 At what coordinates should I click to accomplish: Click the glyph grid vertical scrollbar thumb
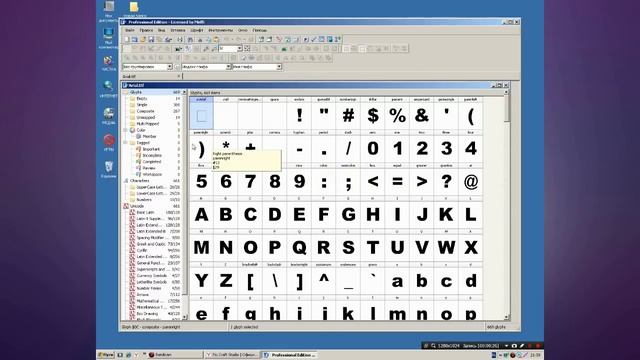[x=507, y=108]
